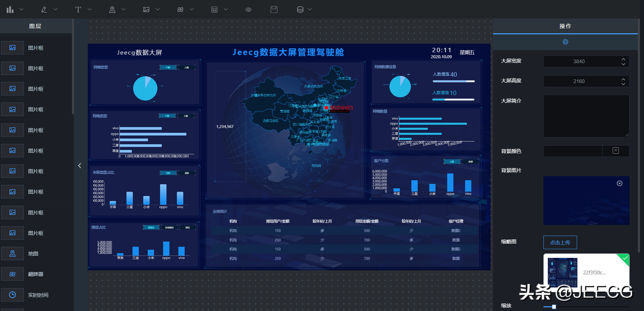This screenshot has width=644, height=311.
Task: Pick the image component tool in toolbar
Action: pyautogui.click(x=146, y=10)
